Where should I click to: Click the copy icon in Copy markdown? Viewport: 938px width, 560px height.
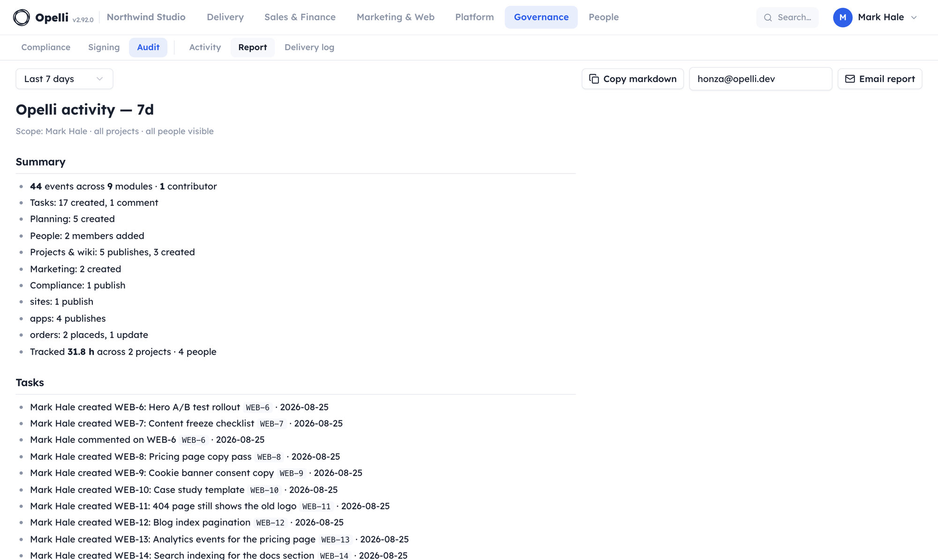[594, 79]
